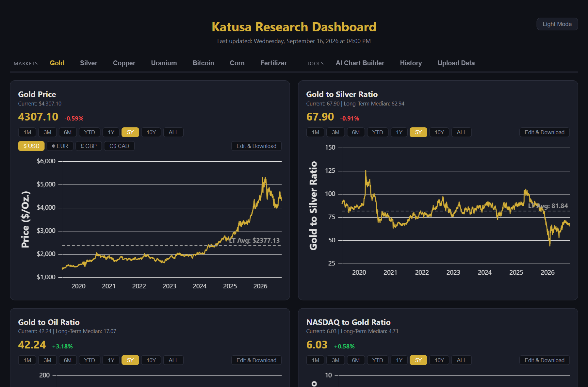Set Gold Price chart range to ALL
The image size is (588, 387).
coord(173,132)
